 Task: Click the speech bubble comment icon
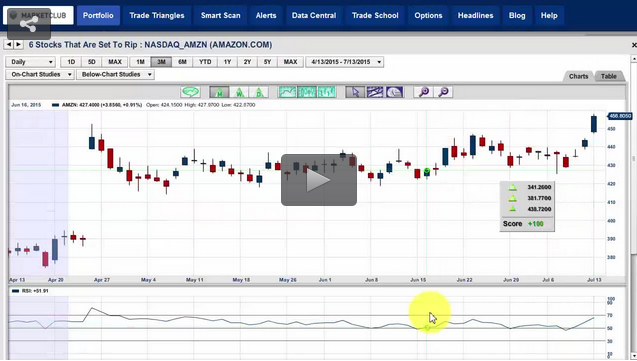click(190, 92)
